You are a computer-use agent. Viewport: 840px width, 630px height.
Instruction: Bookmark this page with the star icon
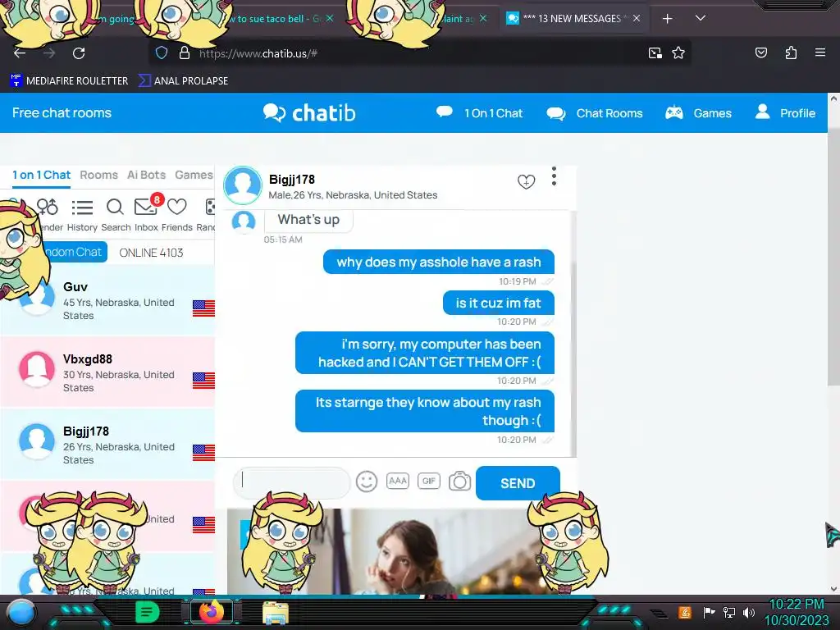678,52
